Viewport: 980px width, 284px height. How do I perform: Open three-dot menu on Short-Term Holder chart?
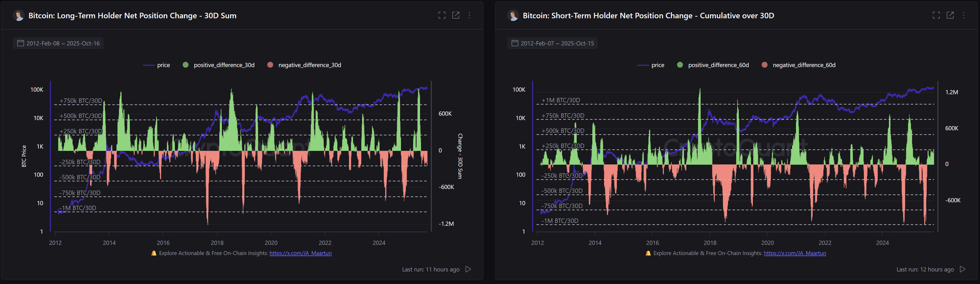click(964, 15)
